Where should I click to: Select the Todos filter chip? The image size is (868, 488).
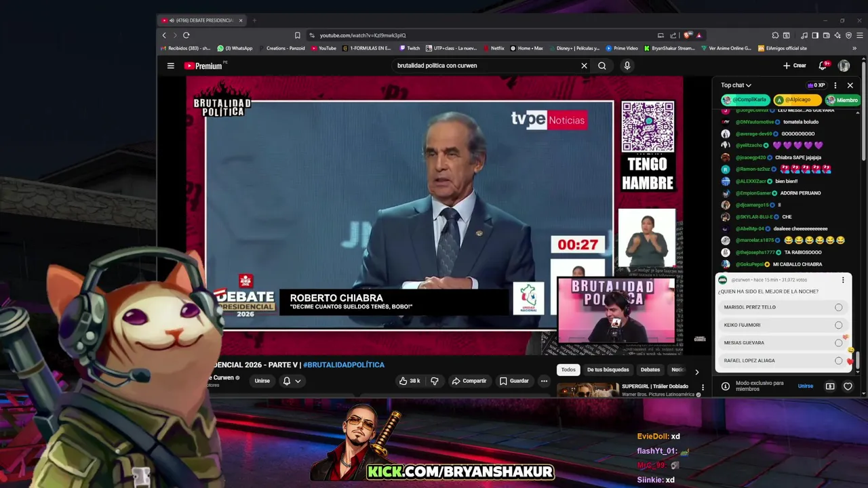click(568, 369)
